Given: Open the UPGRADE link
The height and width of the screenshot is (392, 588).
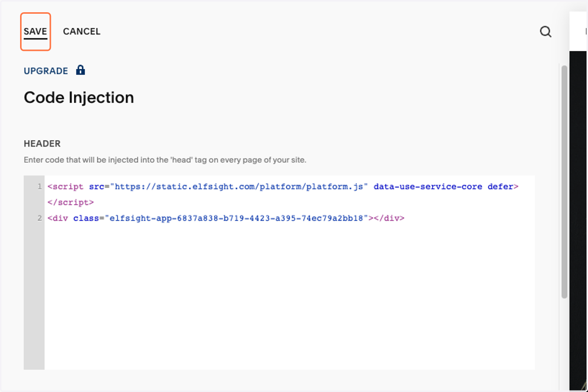Looking at the screenshot, I should click(46, 71).
